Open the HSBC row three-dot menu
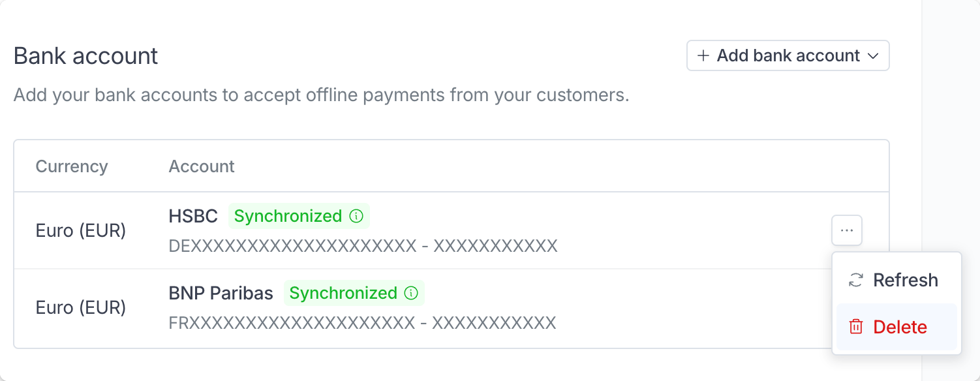This screenshot has width=980, height=381. tap(847, 230)
